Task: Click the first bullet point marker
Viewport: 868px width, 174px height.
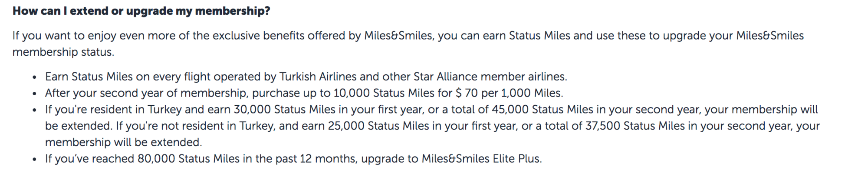Action: [34, 78]
